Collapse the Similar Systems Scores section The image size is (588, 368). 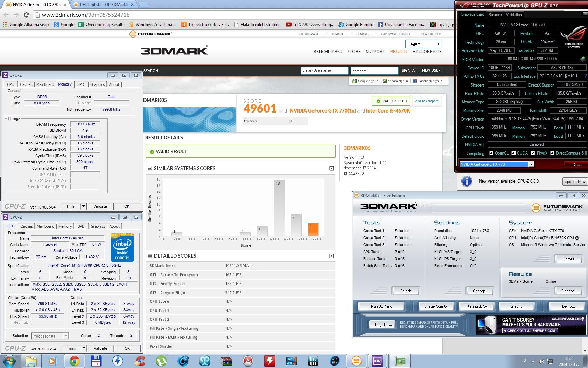331,168
